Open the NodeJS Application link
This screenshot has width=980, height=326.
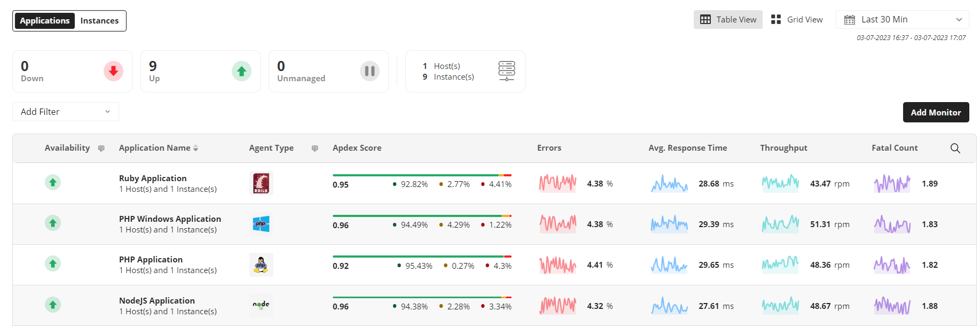click(157, 300)
